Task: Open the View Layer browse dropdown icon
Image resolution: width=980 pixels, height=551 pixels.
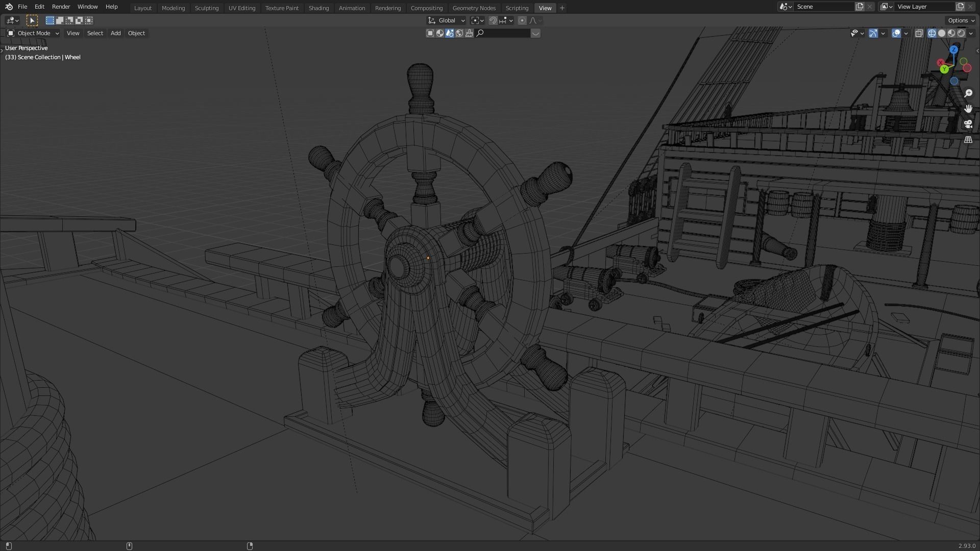Action: coord(887,7)
